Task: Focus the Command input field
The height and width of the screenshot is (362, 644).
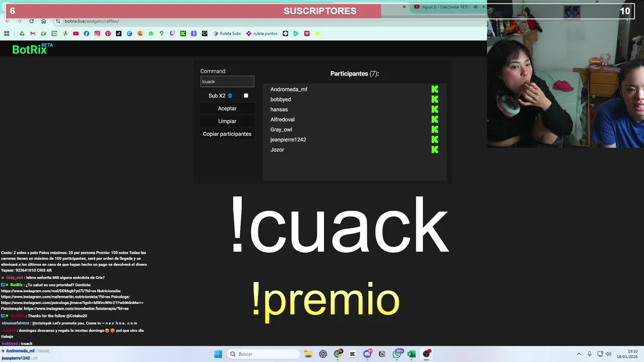Action: pos(227,81)
